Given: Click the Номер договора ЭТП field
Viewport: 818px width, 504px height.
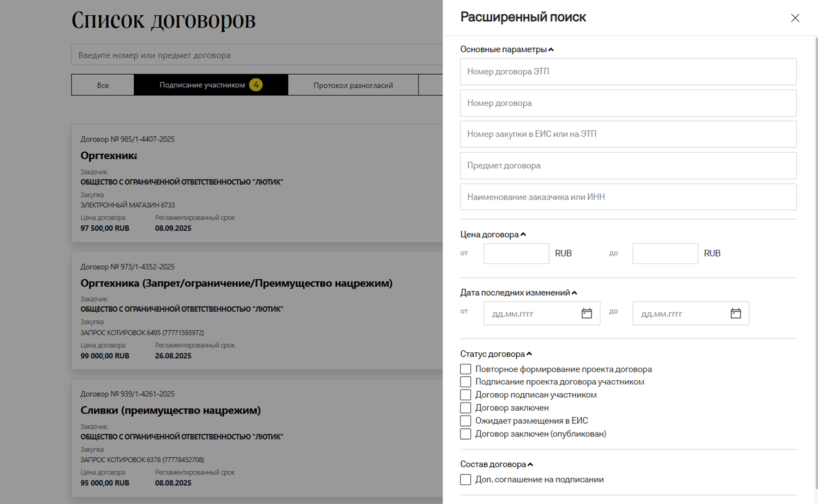Looking at the screenshot, I should click(628, 71).
